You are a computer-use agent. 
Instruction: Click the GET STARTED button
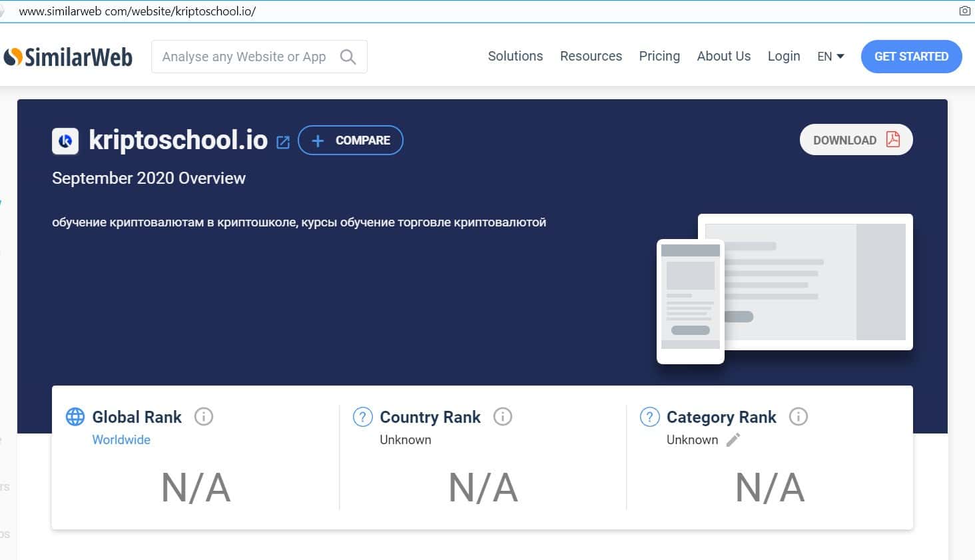[x=911, y=57]
